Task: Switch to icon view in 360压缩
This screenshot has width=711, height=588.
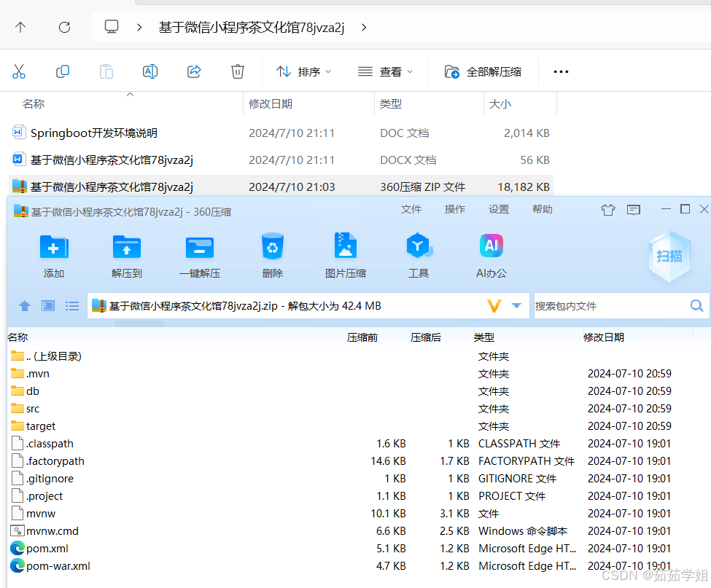Action: pos(48,306)
